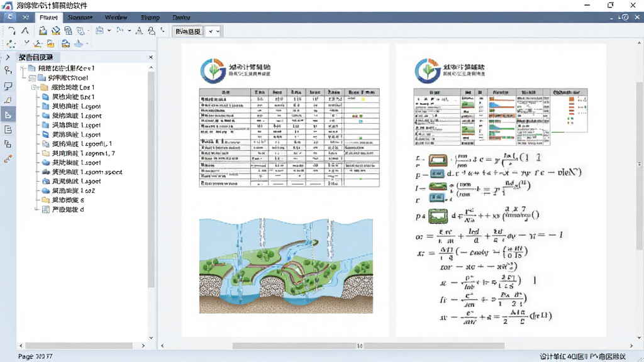This screenshot has width=644, height=362.
Task: Click the underlined letter A toolbar icon
Action: click(x=139, y=31)
